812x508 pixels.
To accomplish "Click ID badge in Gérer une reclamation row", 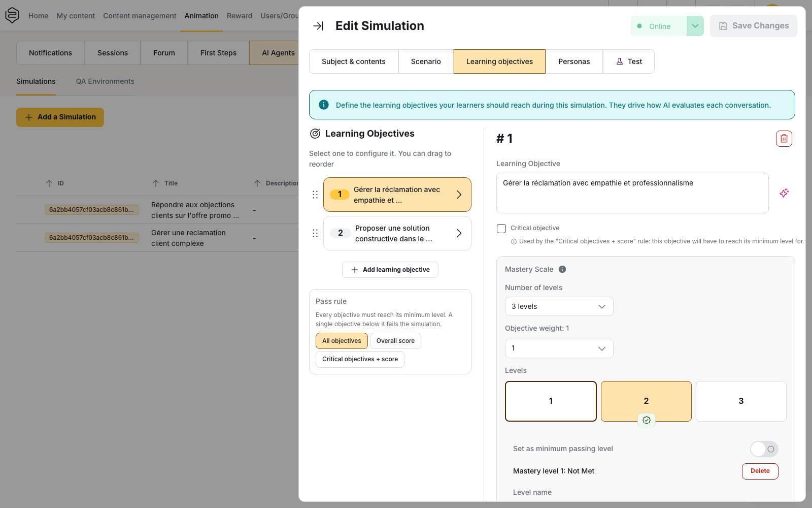I will (91, 238).
